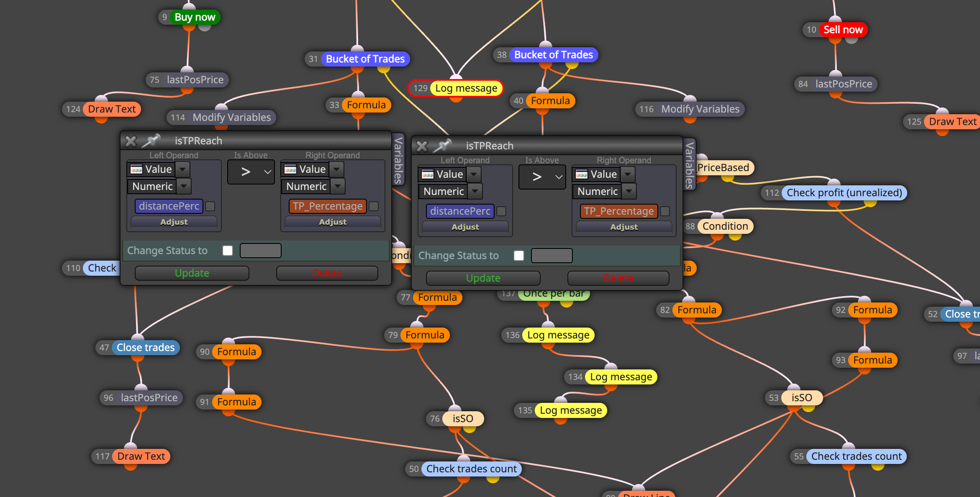Click Adjust under TP_Percentage in left panel

coord(333,222)
